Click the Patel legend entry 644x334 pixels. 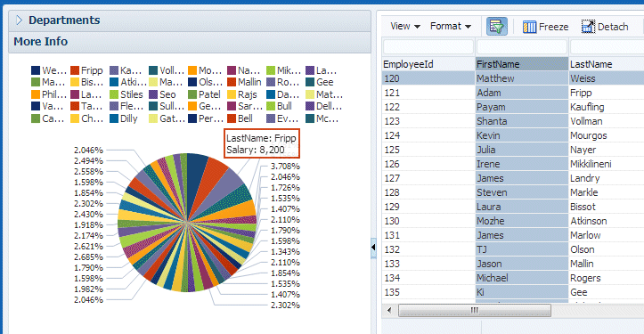205,94
